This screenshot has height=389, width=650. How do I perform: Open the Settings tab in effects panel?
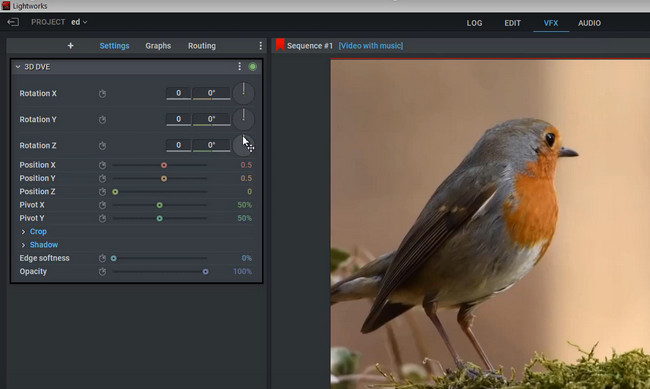pos(114,46)
